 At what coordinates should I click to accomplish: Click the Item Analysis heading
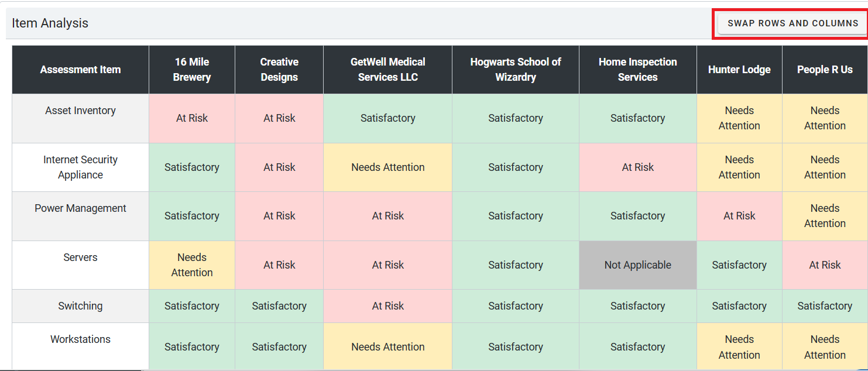[50, 23]
